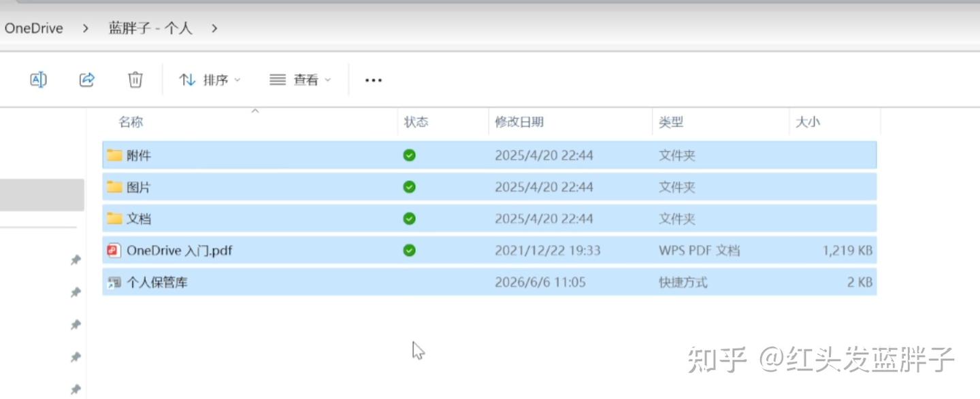Sort by 类型 column header
The width and height of the screenshot is (980, 399).
coord(671,122)
